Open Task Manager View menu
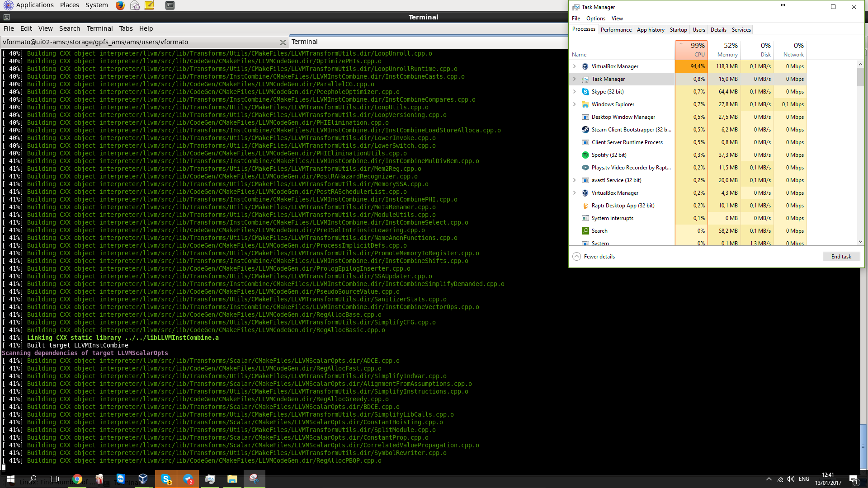The image size is (868, 488). pyautogui.click(x=617, y=19)
